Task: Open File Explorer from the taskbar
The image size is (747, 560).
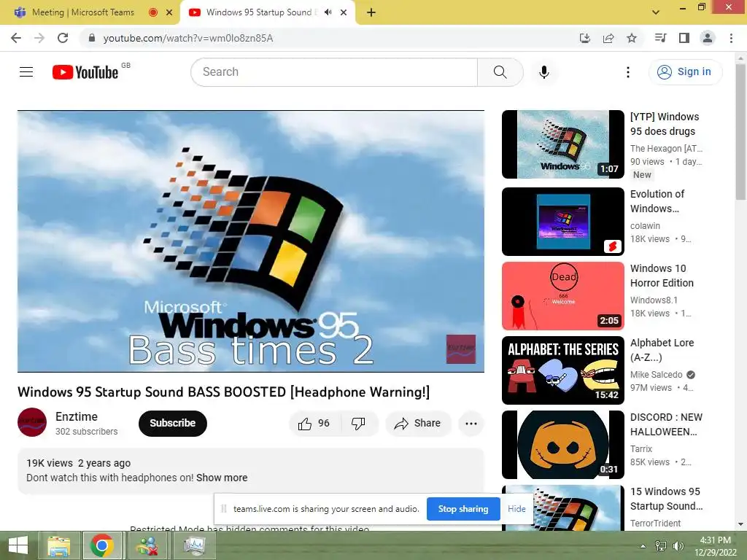Action: [58, 545]
